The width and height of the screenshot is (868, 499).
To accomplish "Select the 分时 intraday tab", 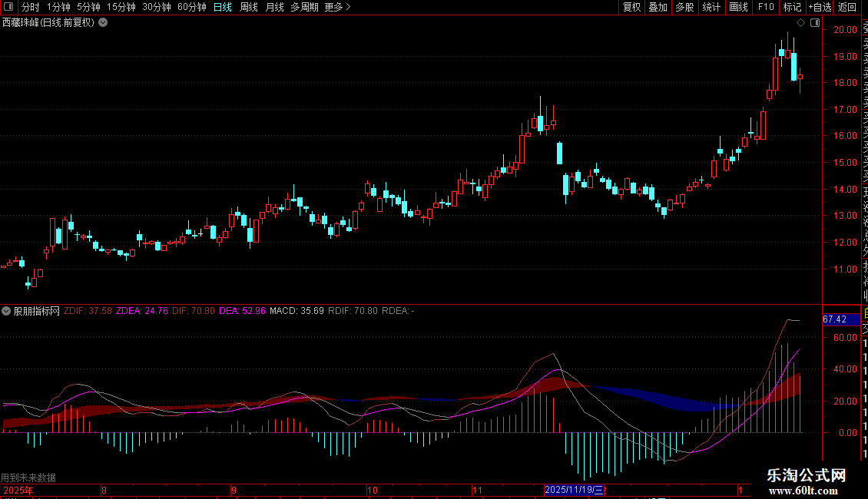I will tap(30, 7).
